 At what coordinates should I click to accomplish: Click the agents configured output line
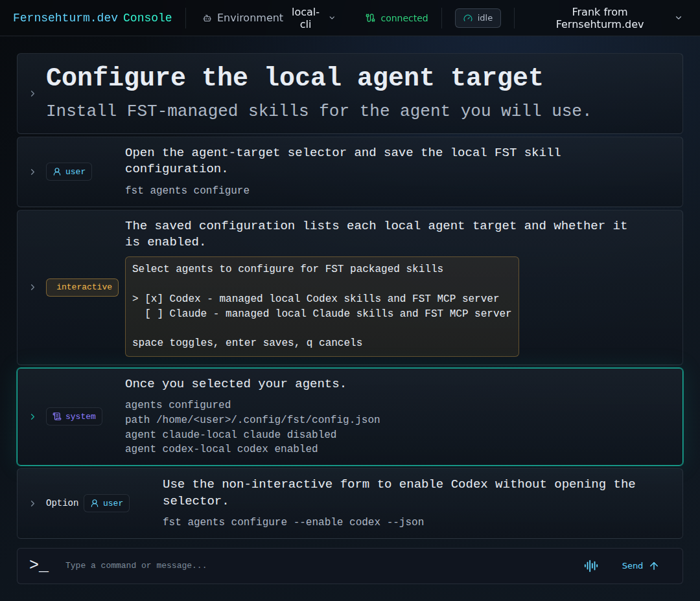coord(178,405)
